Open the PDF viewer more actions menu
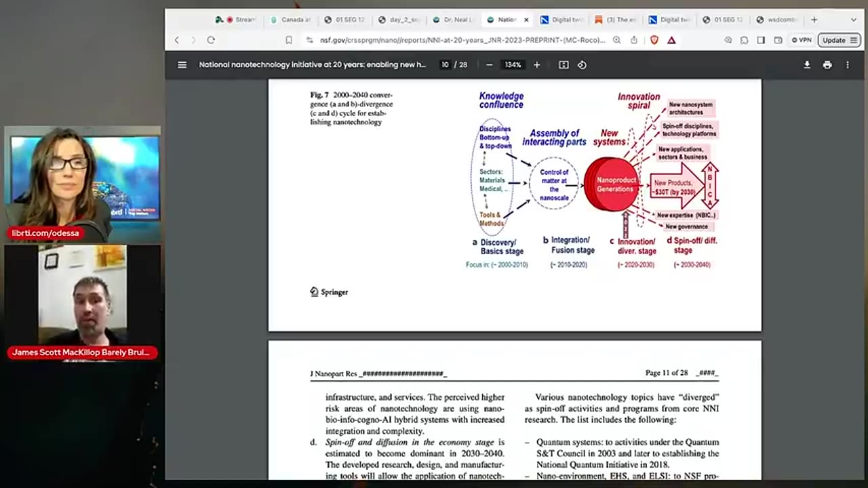 coord(847,65)
